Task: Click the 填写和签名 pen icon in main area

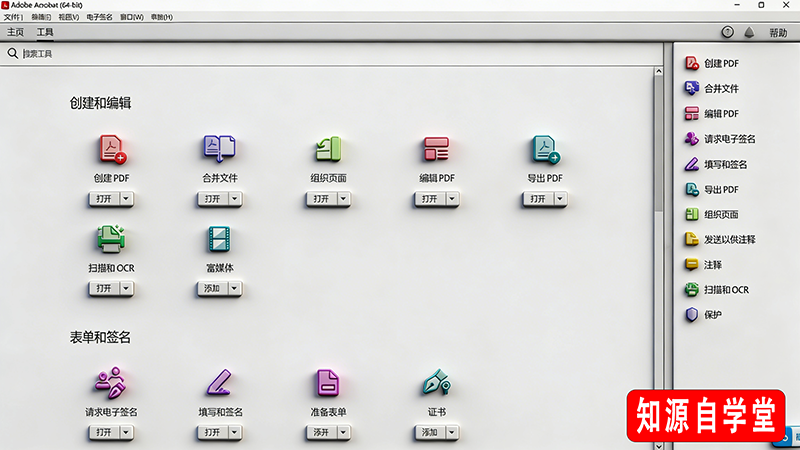Action: pyautogui.click(x=219, y=383)
